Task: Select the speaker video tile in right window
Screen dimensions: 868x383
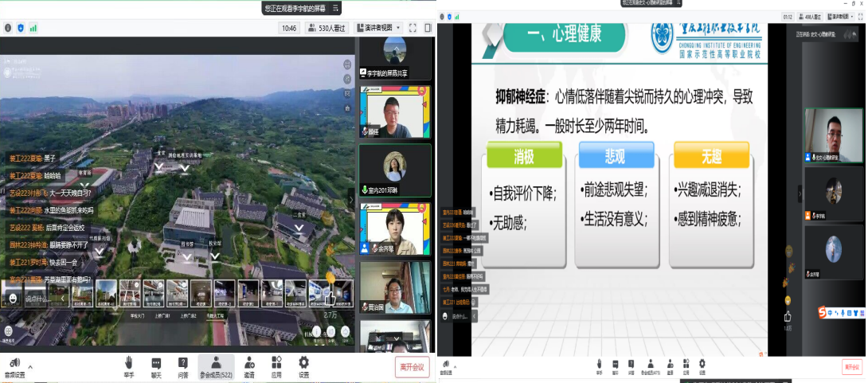Action: pos(833,135)
